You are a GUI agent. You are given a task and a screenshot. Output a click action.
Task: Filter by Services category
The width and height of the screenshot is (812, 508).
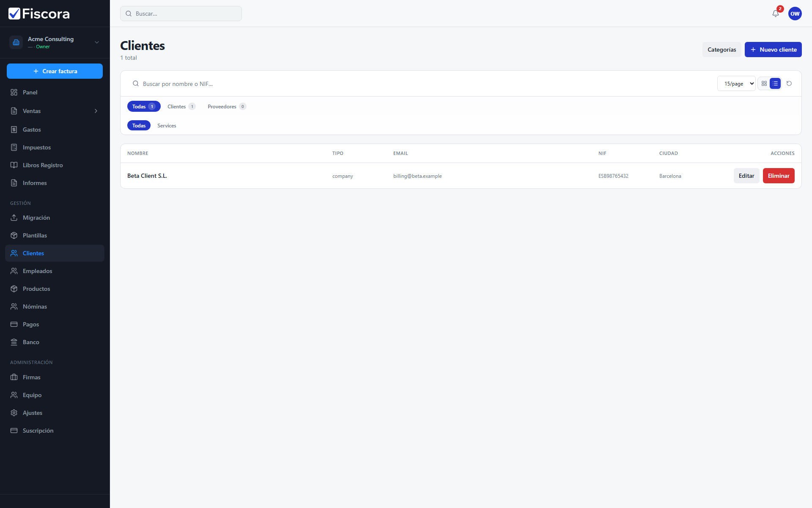click(167, 125)
